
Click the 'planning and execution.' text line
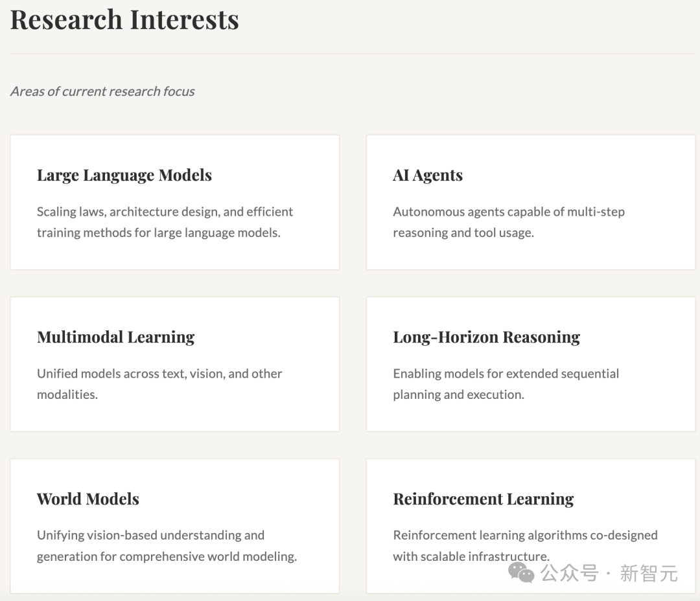tap(458, 394)
